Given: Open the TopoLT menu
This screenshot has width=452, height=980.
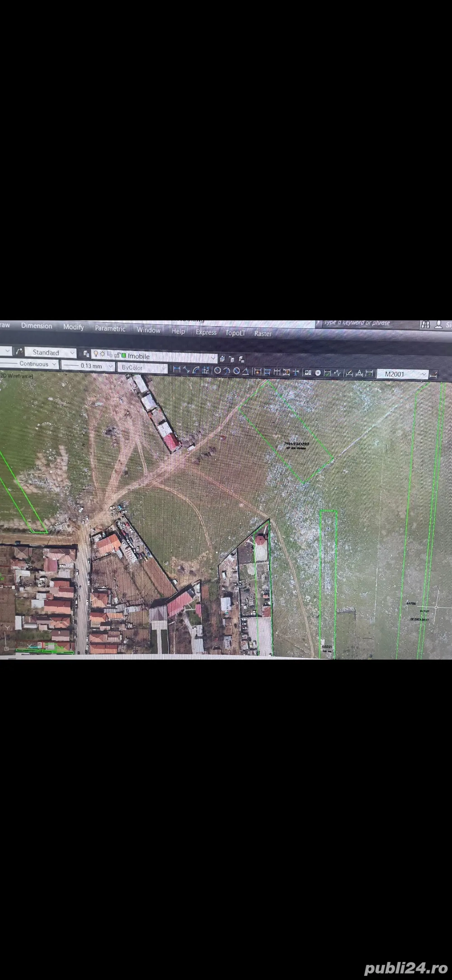Looking at the screenshot, I should pos(235,333).
